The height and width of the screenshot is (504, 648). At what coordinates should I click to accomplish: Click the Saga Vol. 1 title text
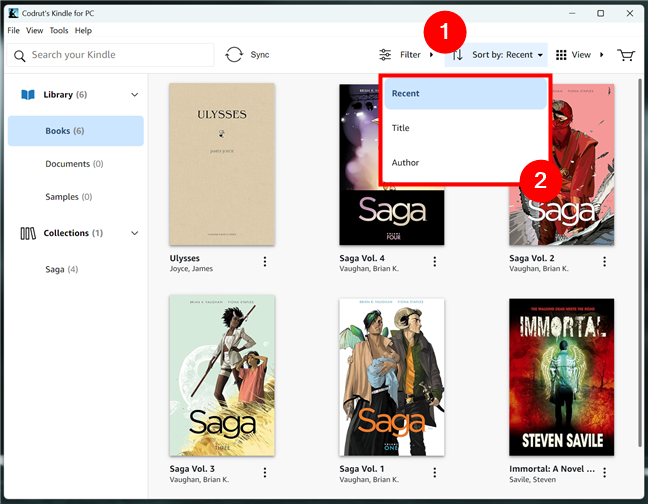(x=362, y=469)
